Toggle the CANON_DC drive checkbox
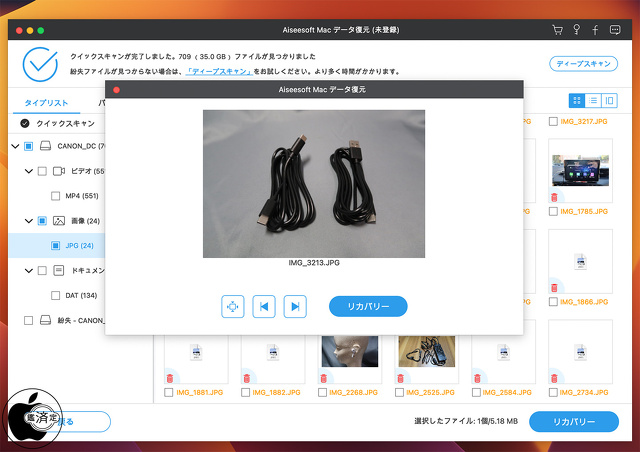The image size is (640, 452). (28, 146)
